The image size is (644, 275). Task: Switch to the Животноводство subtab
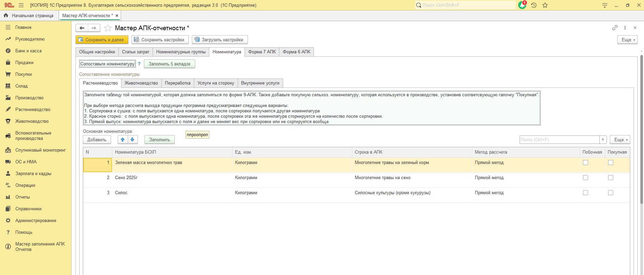point(141,83)
